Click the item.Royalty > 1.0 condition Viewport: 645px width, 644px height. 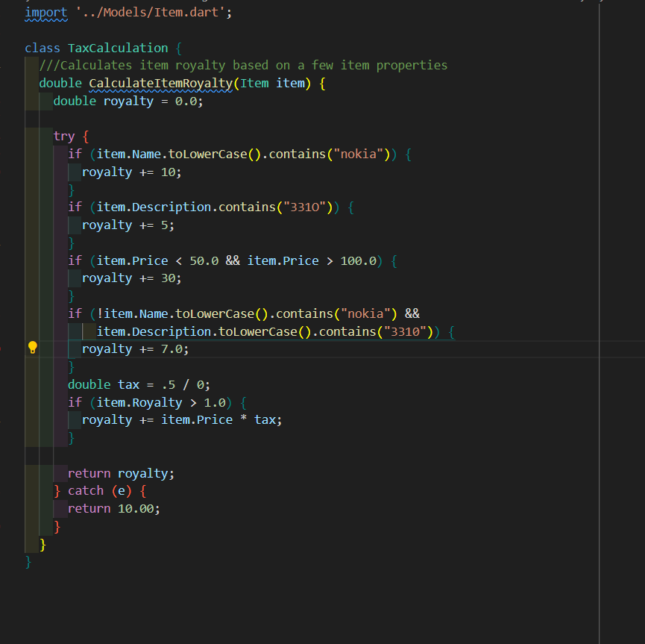160,401
